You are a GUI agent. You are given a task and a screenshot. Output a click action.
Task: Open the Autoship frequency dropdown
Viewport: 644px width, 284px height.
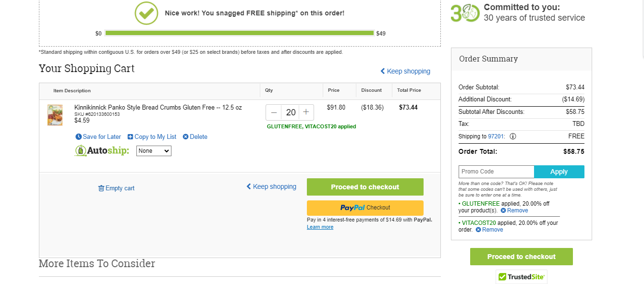tap(154, 151)
